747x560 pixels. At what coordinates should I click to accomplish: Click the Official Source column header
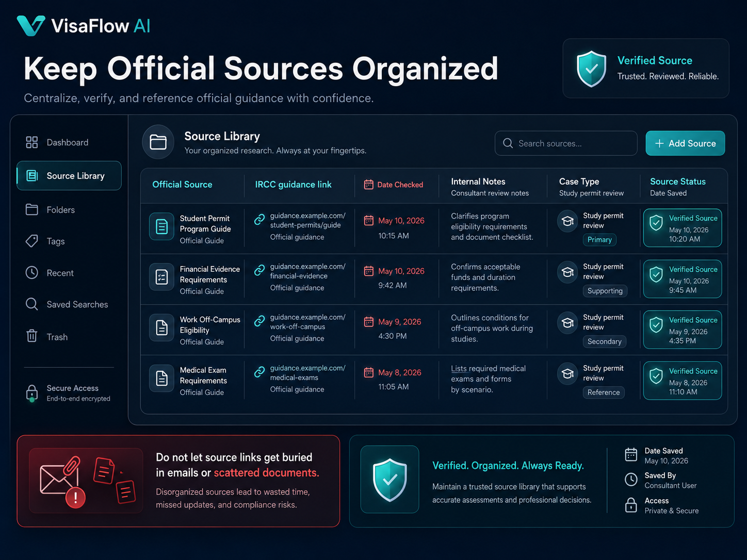(182, 185)
